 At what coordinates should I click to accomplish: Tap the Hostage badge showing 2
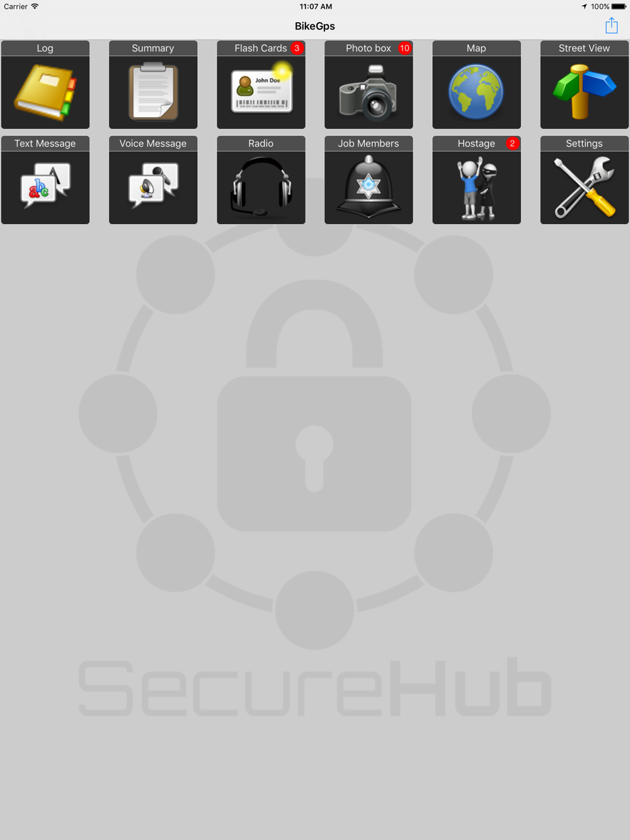click(x=512, y=144)
